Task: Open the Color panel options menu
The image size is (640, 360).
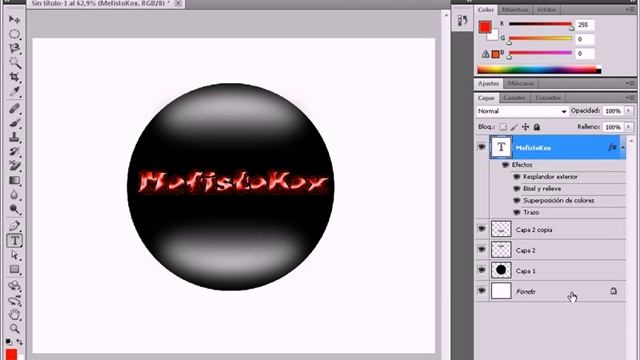Action: [631, 9]
